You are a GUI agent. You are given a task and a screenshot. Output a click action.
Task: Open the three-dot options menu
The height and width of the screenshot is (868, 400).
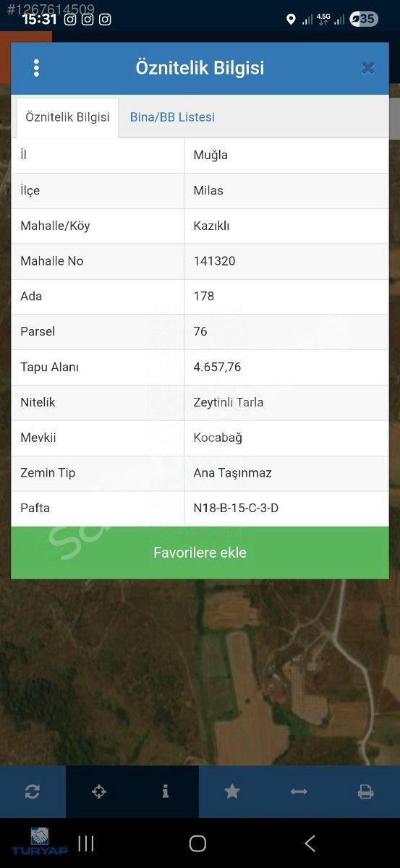point(36,68)
